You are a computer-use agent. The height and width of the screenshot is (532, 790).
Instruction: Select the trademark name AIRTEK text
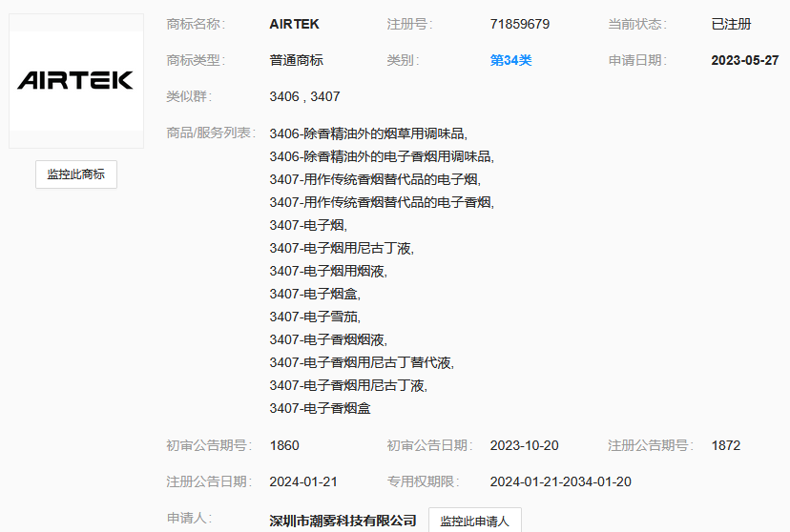[x=294, y=24]
